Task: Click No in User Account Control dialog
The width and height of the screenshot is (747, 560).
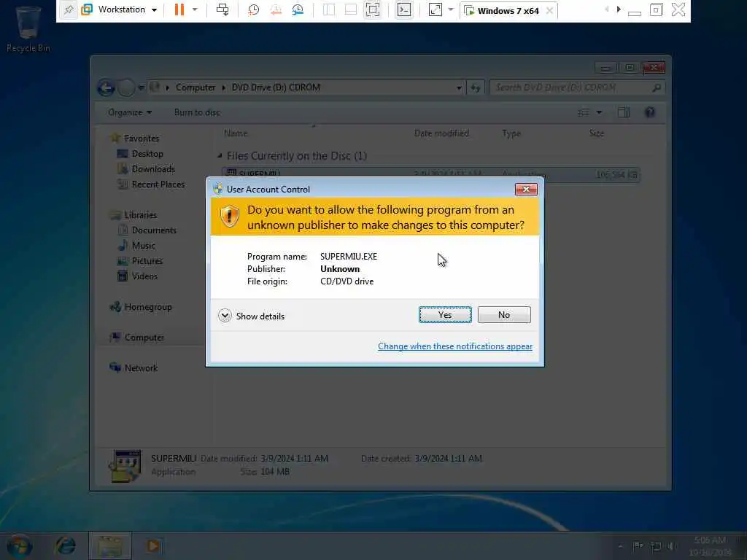Action: pyautogui.click(x=504, y=315)
